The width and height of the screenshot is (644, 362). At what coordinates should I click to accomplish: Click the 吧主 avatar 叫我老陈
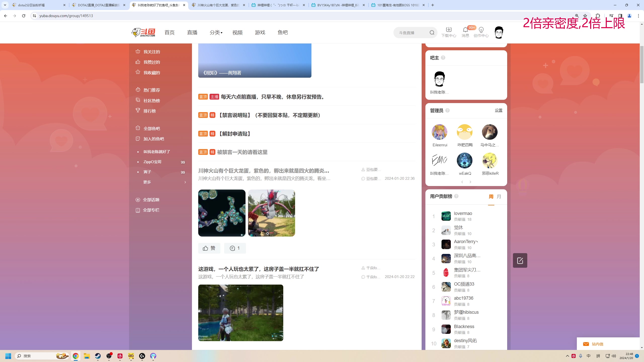point(439,79)
